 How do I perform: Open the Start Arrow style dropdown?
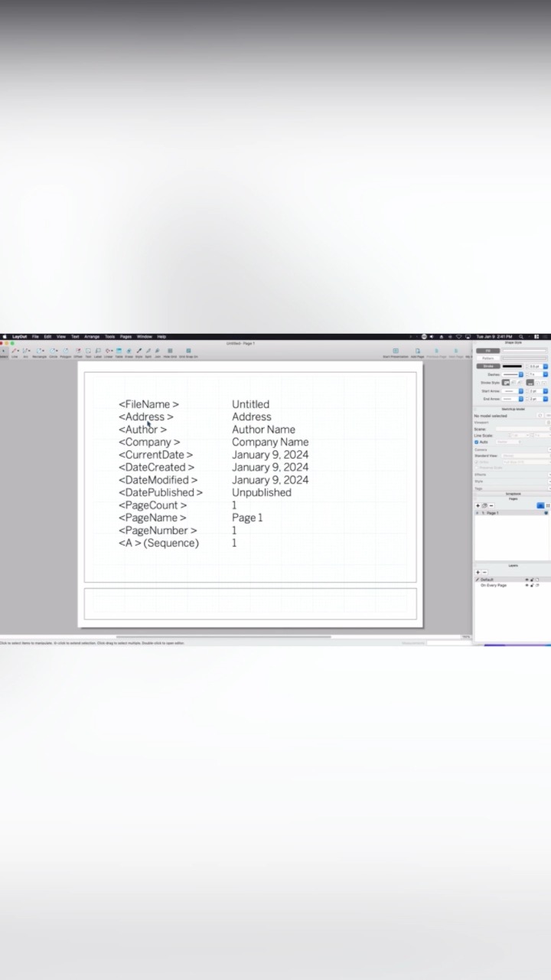[x=521, y=390]
